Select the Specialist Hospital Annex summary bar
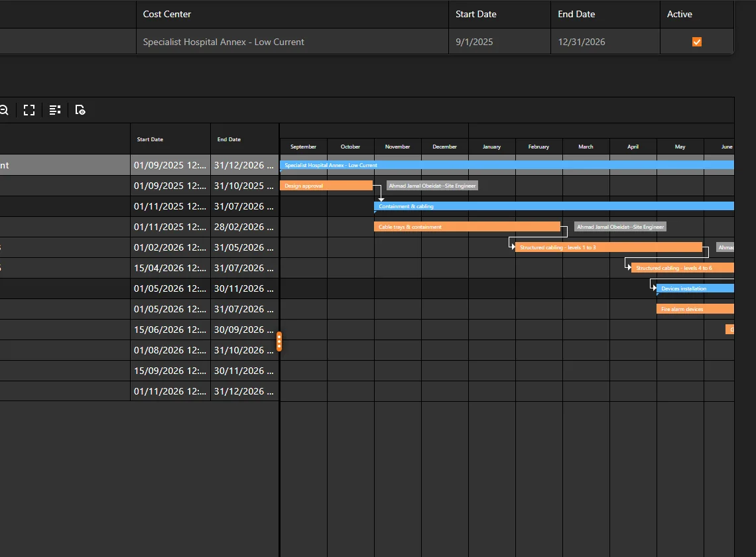 [507, 165]
